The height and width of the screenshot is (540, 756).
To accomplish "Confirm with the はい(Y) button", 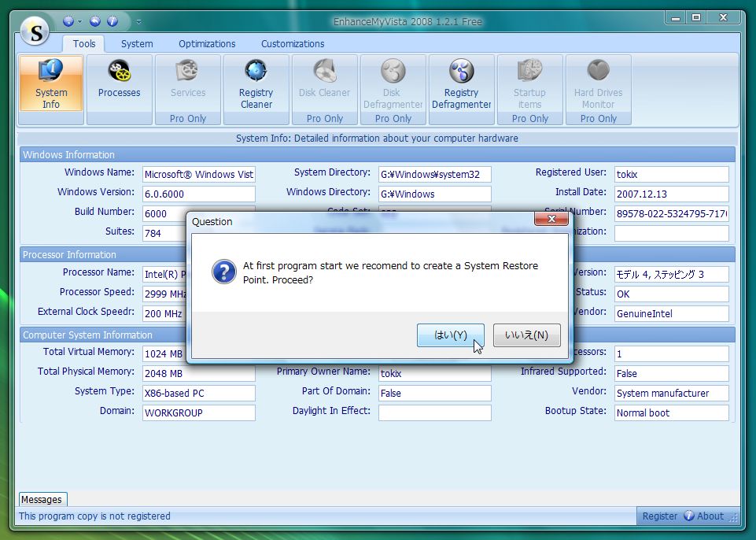I will (x=450, y=335).
